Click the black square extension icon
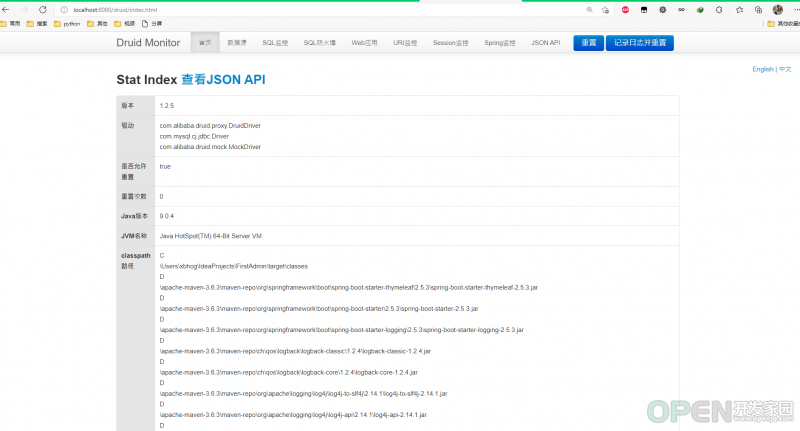The image size is (800, 431). 644,10
